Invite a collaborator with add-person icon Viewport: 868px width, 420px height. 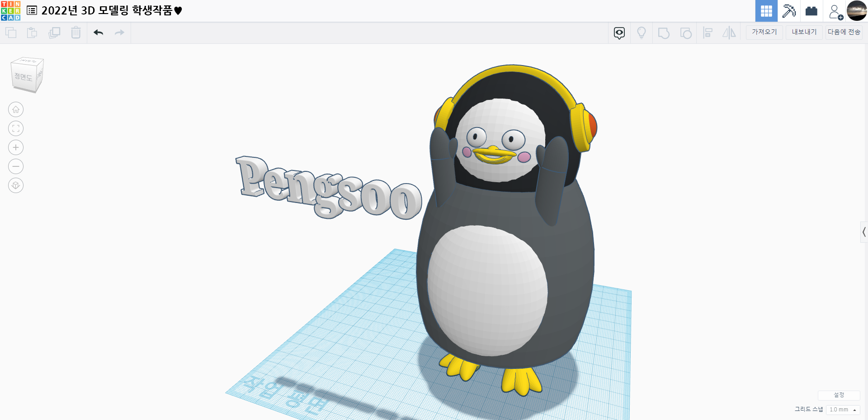pyautogui.click(x=835, y=12)
